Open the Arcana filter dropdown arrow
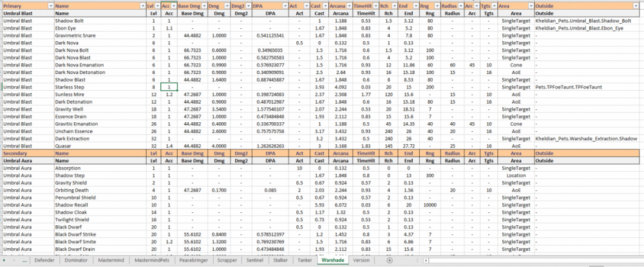 (x=348, y=5)
